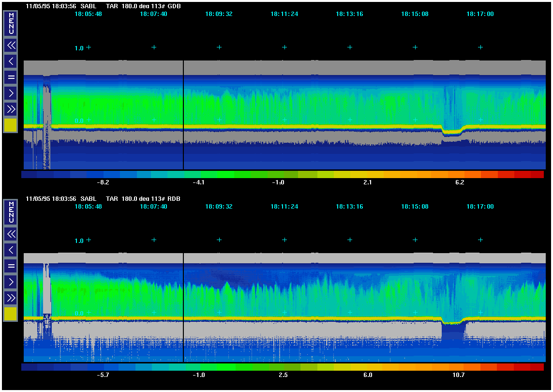The image size is (553, 392).
Task: Click the 18:15:08 time label in the bottom panel
Action: coord(415,207)
